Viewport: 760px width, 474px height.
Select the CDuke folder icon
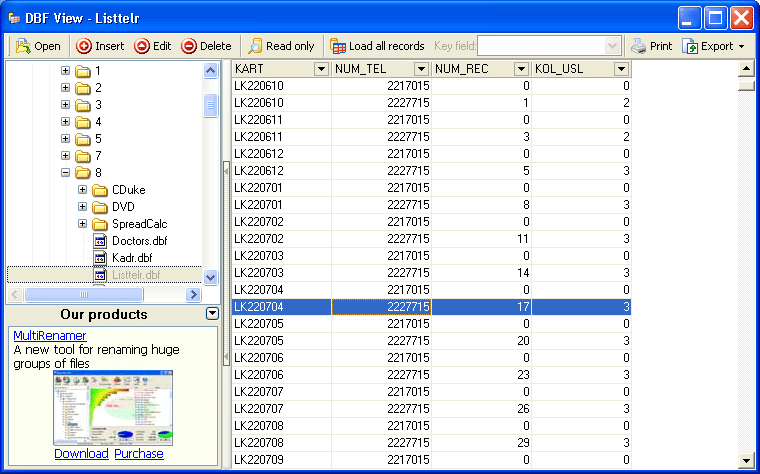pos(100,190)
